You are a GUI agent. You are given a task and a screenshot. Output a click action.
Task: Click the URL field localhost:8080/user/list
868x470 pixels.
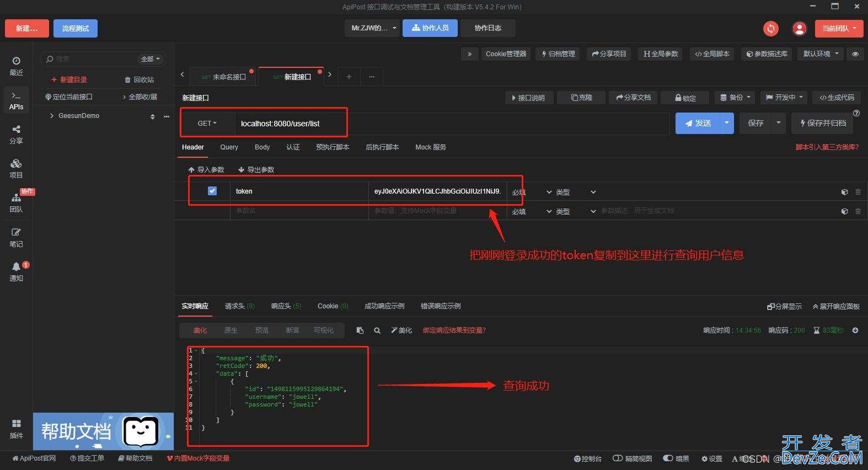click(452, 124)
